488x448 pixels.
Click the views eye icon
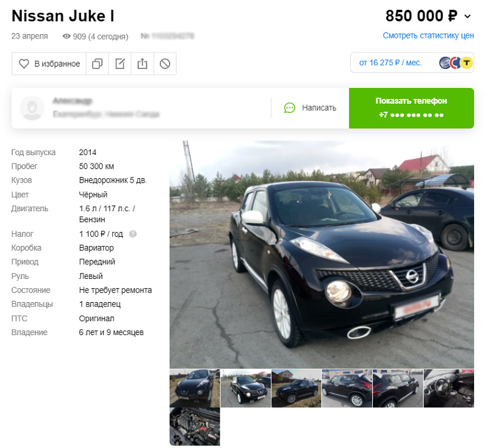[66, 37]
